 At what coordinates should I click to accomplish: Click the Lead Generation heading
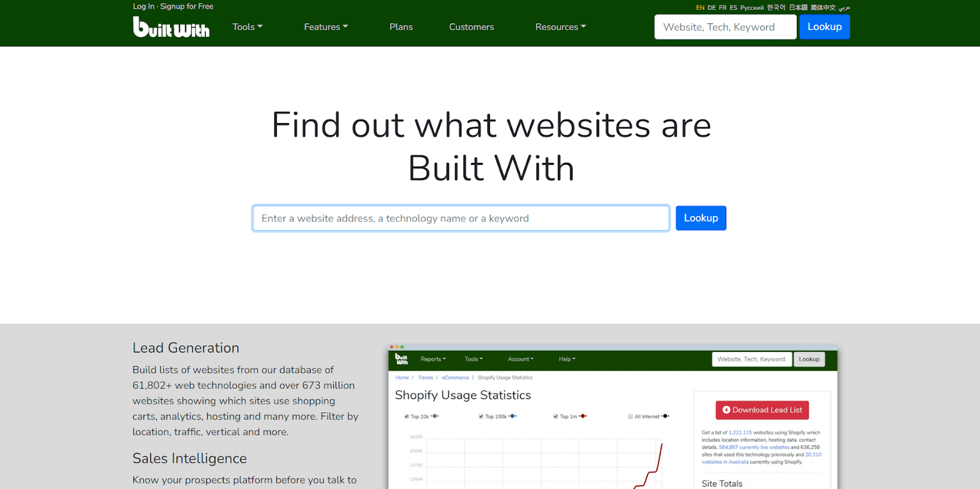[186, 348]
